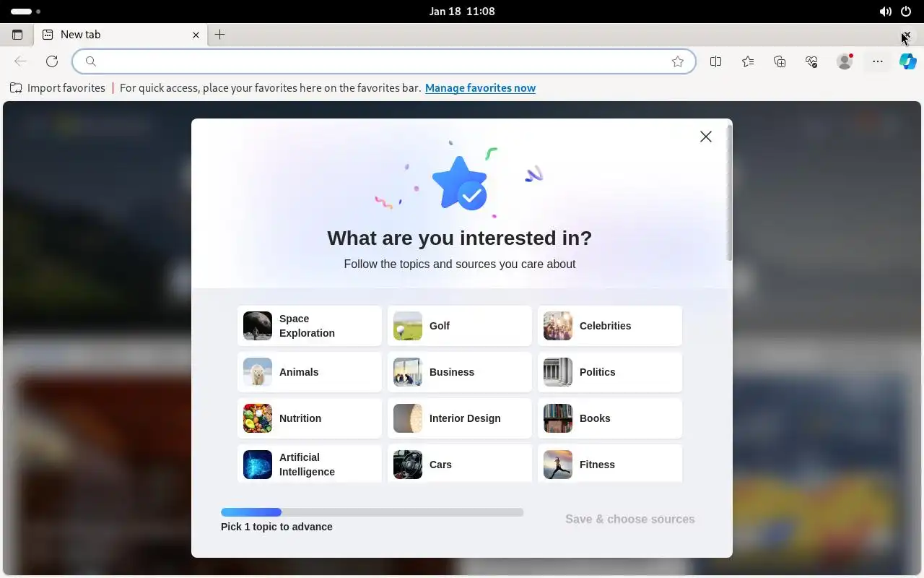Click "What are you interested in?" heading

460,238
